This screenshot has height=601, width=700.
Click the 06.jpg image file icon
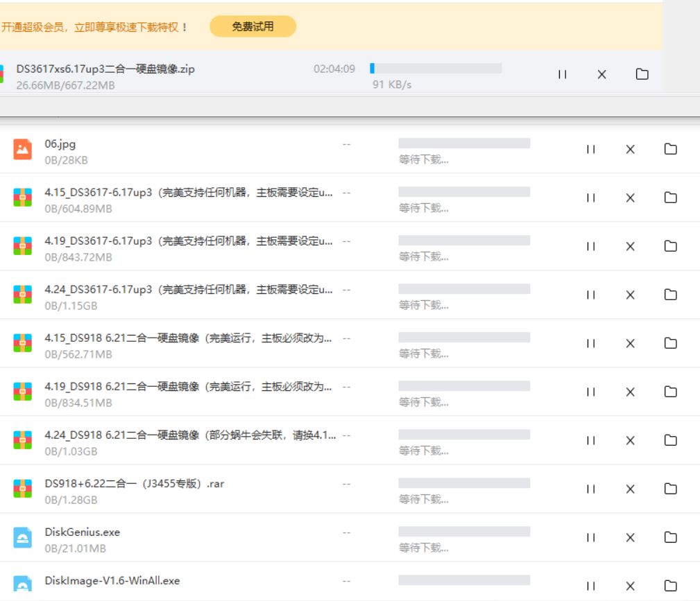(x=22, y=149)
